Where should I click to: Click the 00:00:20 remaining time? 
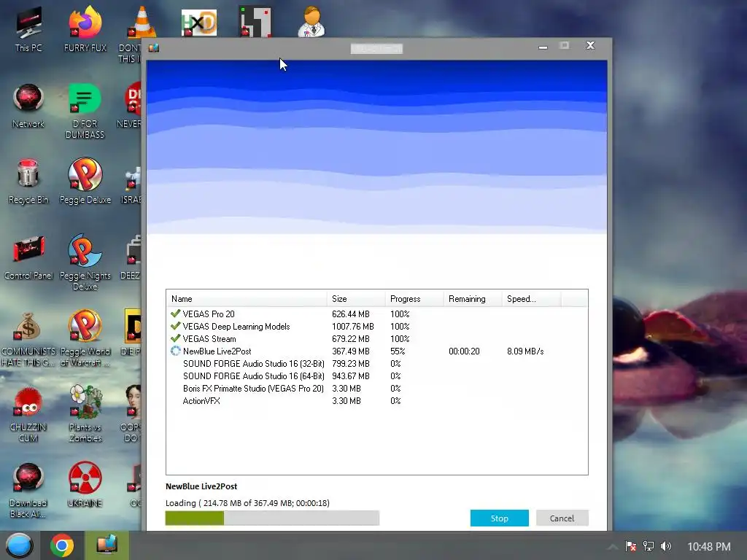[x=464, y=351]
